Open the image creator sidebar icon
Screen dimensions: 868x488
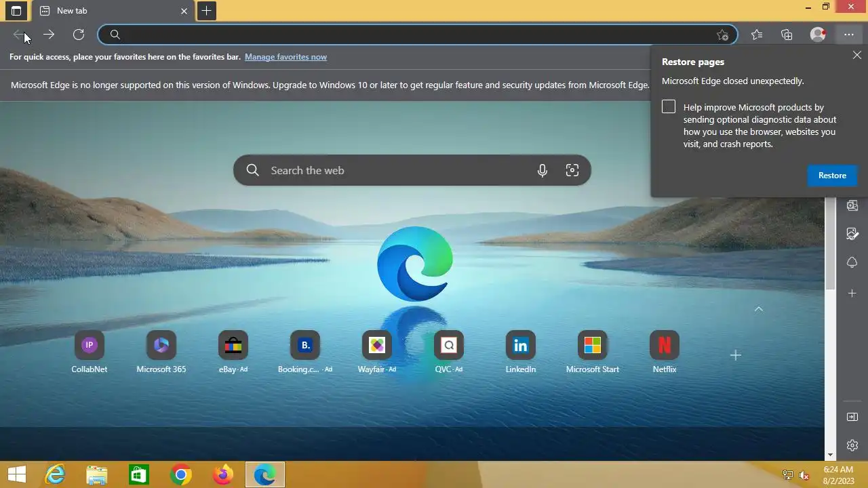coord(852,234)
